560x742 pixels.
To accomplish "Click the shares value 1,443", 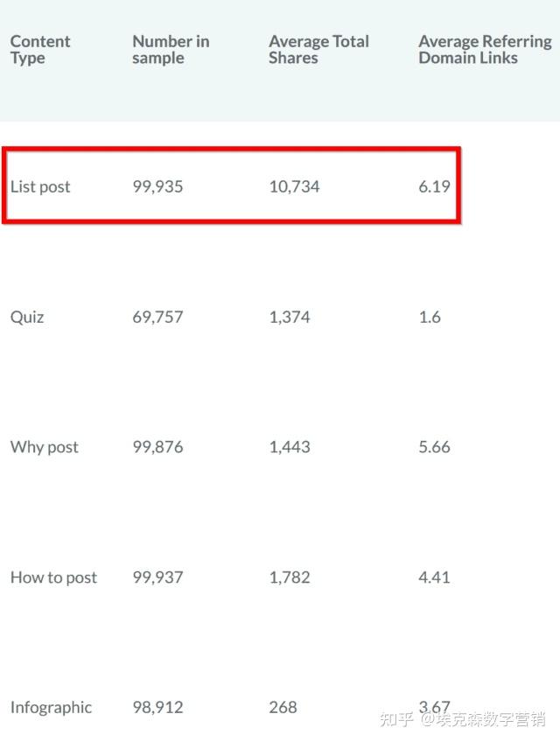I will tap(290, 447).
